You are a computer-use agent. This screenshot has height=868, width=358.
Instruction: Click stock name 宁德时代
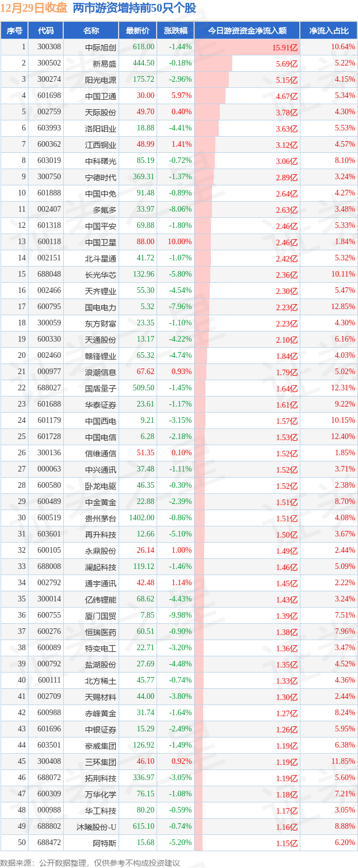pyautogui.click(x=101, y=177)
